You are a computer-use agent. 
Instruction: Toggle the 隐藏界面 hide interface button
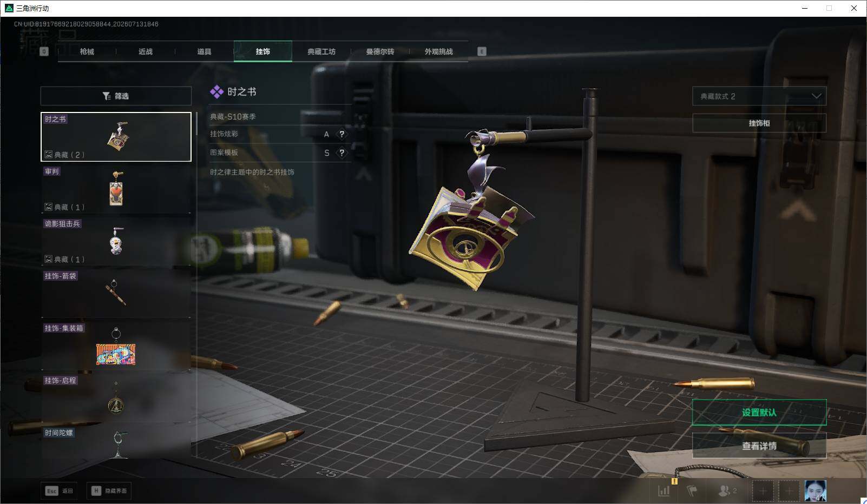click(109, 490)
